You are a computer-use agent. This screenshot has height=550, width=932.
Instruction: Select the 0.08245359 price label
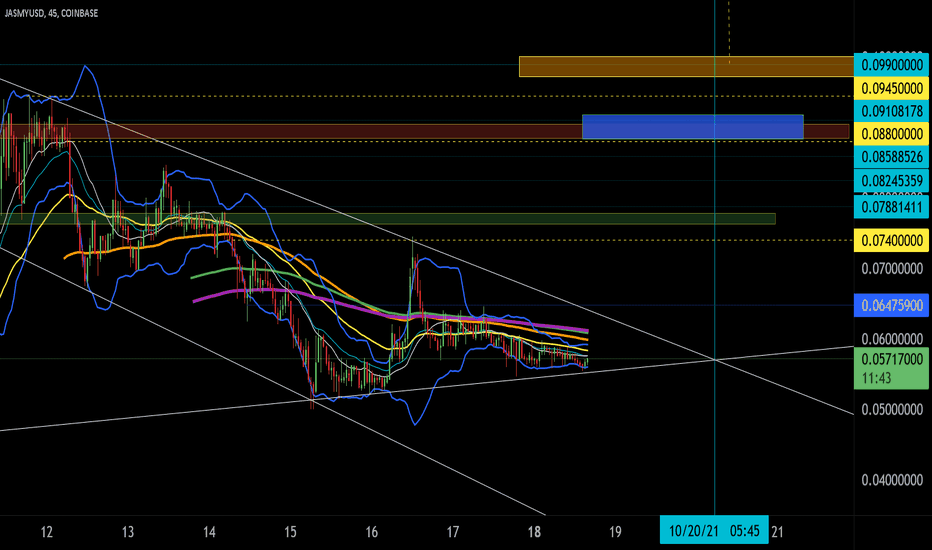(x=892, y=180)
